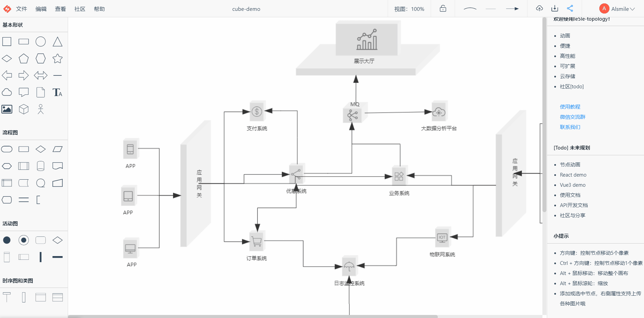Viewport: 644px width, 318px height.
Task: Select the flowchart parallelogram data shape
Action: coord(58,149)
